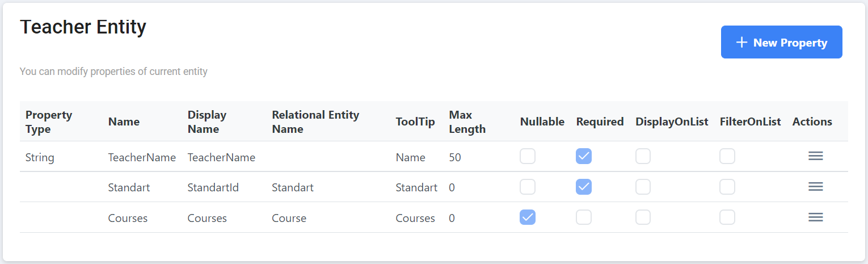Enable FilterOnList for Courses row
The width and height of the screenshot is (868, 264).
point(727,217)
